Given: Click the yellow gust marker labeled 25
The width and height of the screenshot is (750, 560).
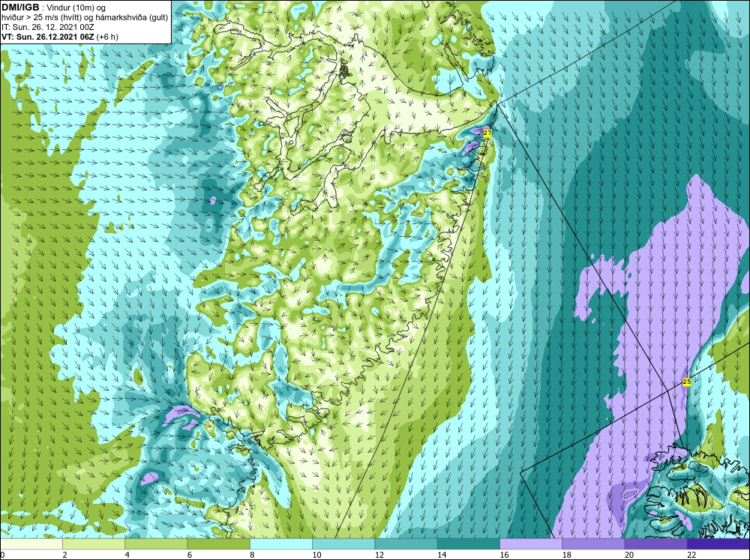Looking at the screenshot, I should click(686, 382).
